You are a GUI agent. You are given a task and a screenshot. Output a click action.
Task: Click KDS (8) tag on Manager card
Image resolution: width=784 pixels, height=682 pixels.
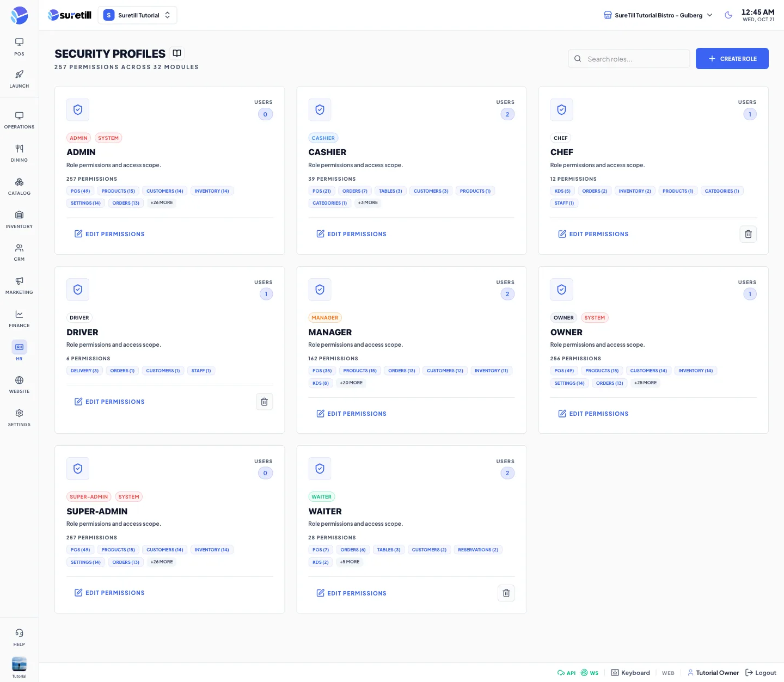(321, 383)
